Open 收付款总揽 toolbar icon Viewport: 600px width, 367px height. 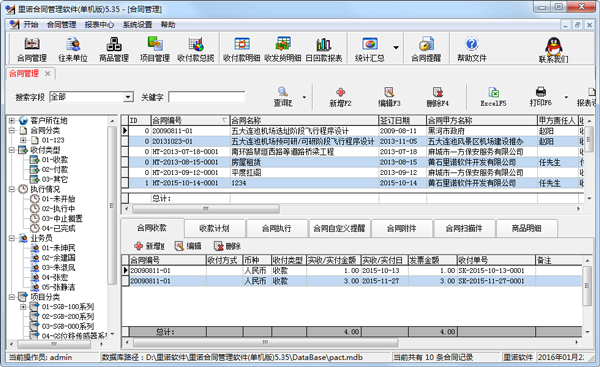[x=196, y=50]
